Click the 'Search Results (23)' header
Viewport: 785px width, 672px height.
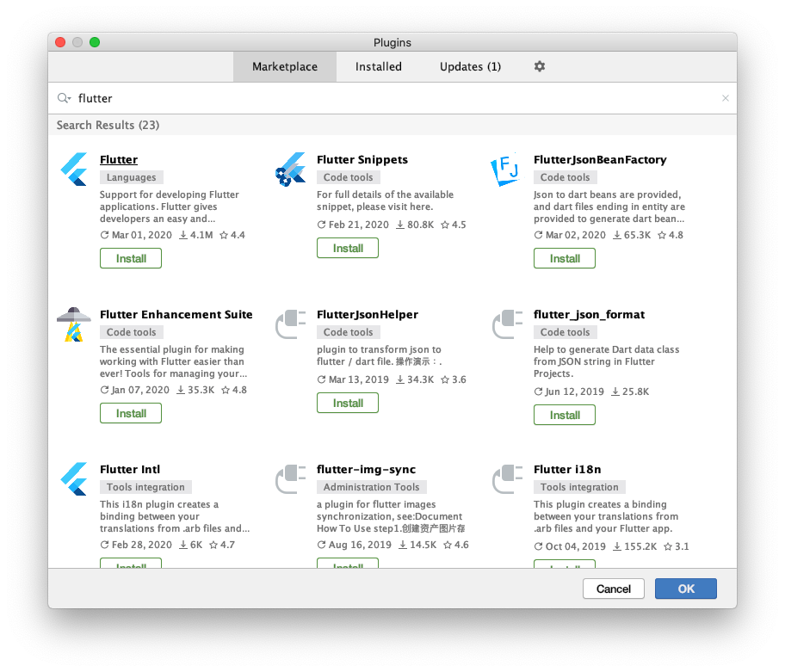[108, 125]
